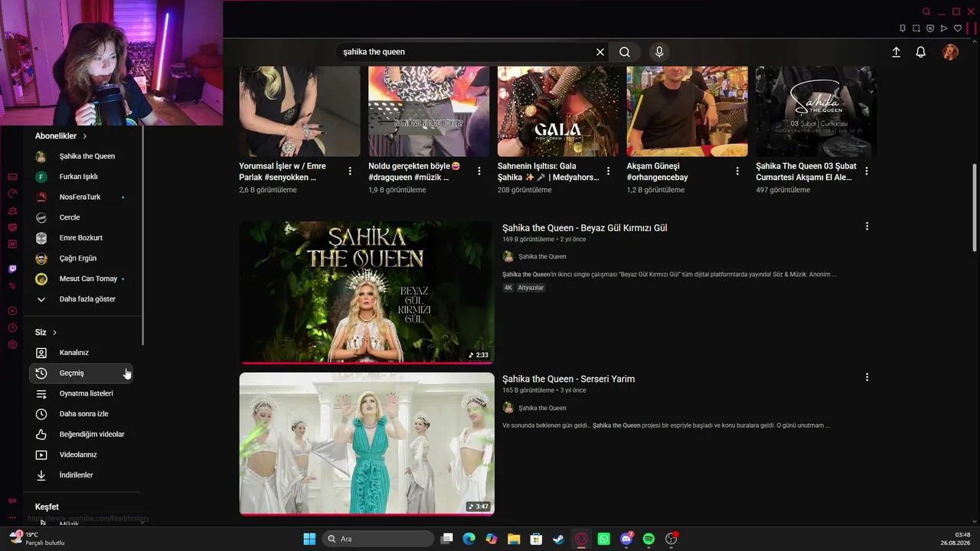This screenshot has height=551, width=980.
Task: Click the browser's tab search magnifier
Action: [926, 11]
